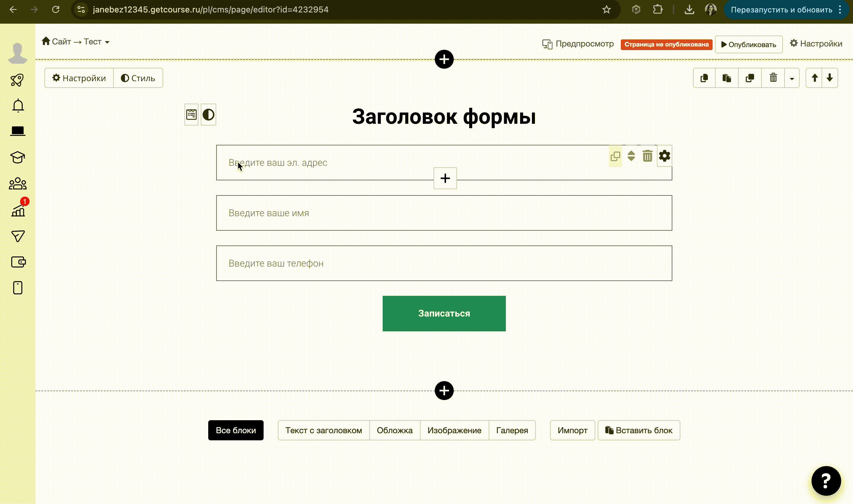Delete the email field with the trash icon

(647, 156)
